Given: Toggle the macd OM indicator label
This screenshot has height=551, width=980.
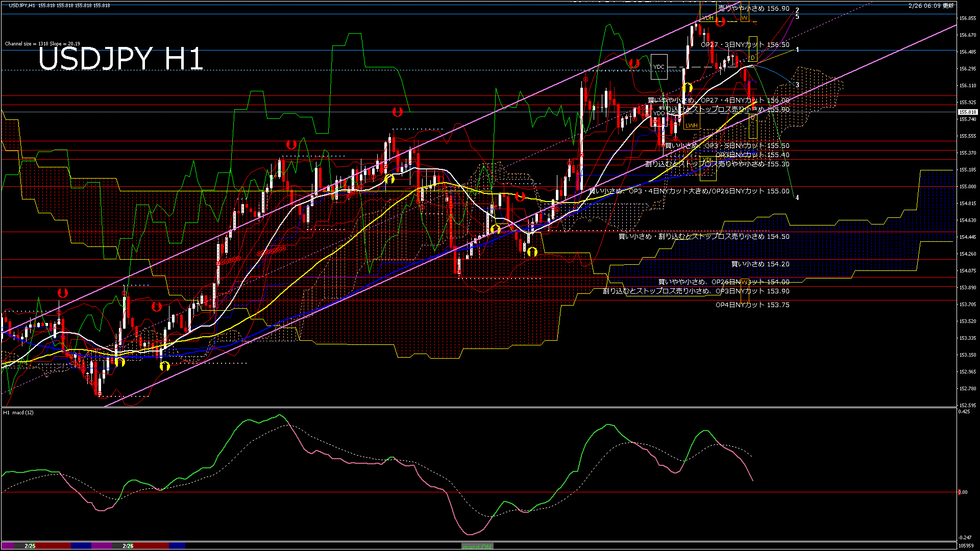Looking at the screenshot, I should tap(477, 546).
